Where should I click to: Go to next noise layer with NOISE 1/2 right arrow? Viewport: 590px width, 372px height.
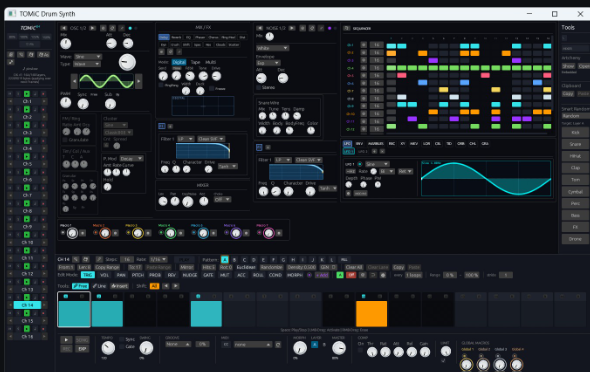coord(292,28)
